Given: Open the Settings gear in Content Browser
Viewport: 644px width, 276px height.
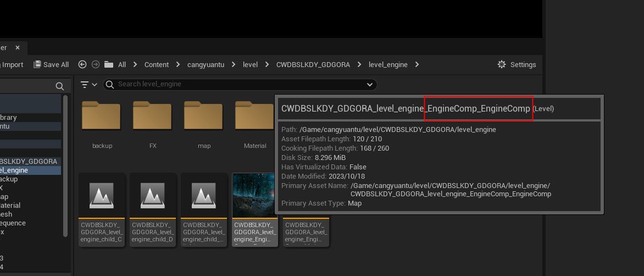Looking at the screenshot, I should point(516,64).
